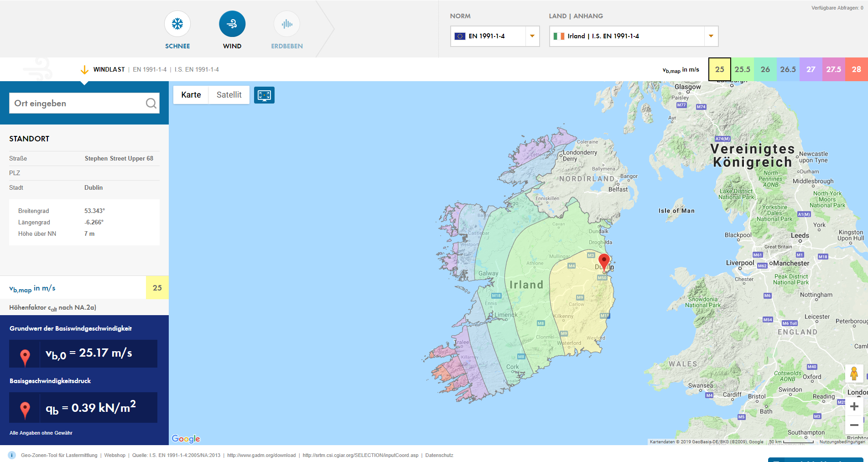This screenshot has height=462, width=868.
Task: Select the Wind load icon
Action: tap(232, 24)
